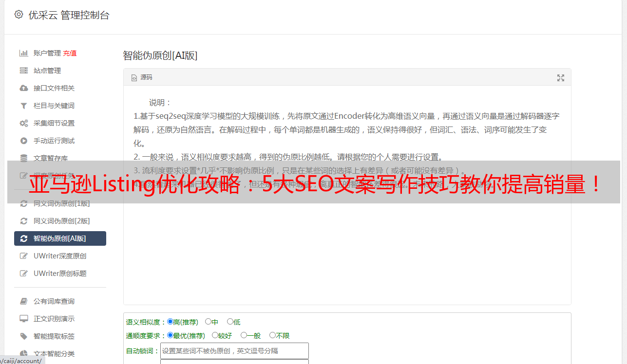Click the 自动锁词 input field

234,351
